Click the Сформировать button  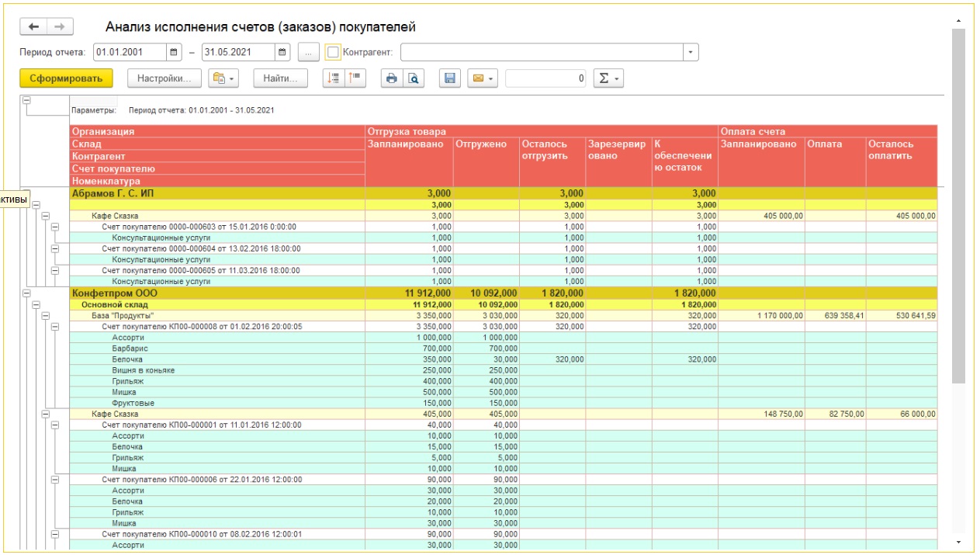[x=66, y=78]
